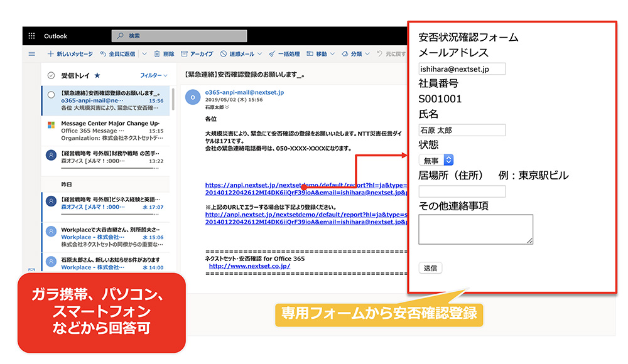Open the フィルター dropdown
Image resolution: width=628 pixels, height=364 pixels.
(153, 75)
